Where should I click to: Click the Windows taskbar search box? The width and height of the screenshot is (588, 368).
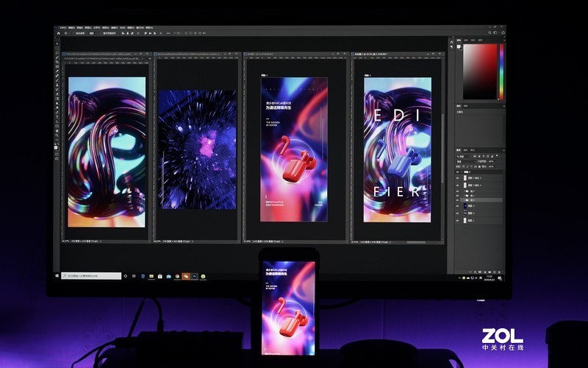click(x=92, y=276)
